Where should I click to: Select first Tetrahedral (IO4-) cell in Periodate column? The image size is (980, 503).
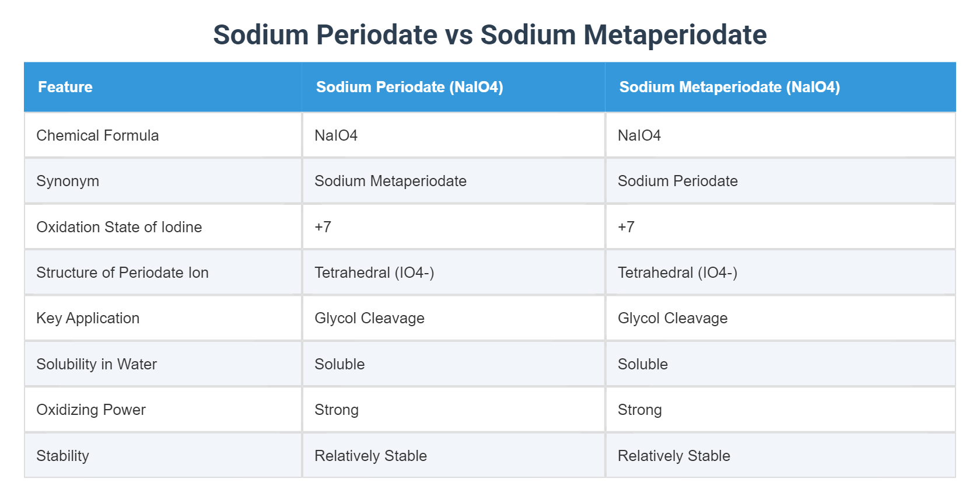click(x=453, y=273)
